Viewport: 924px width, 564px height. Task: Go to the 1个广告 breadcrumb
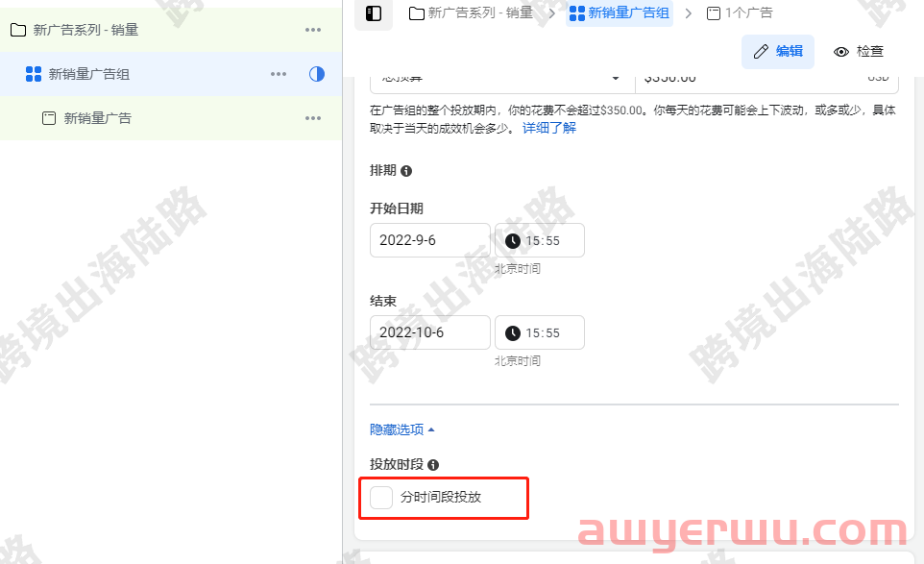[x=740, y=12]
